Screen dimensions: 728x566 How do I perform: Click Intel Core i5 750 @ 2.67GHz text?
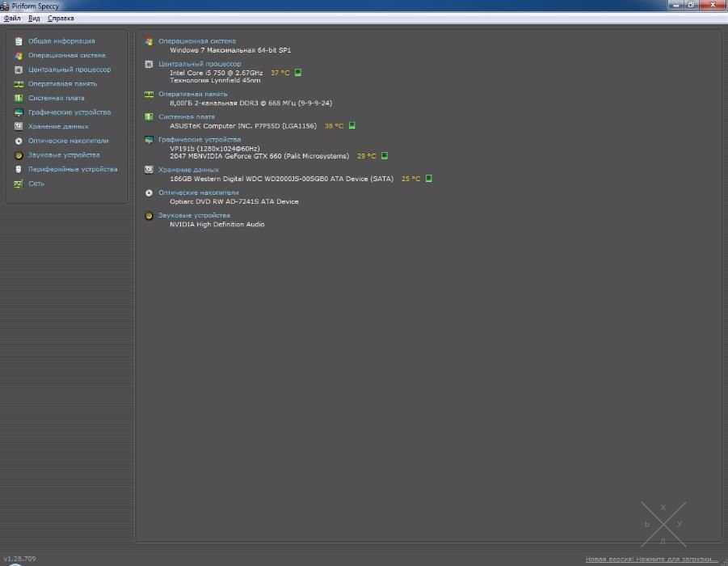click(217, 73)
